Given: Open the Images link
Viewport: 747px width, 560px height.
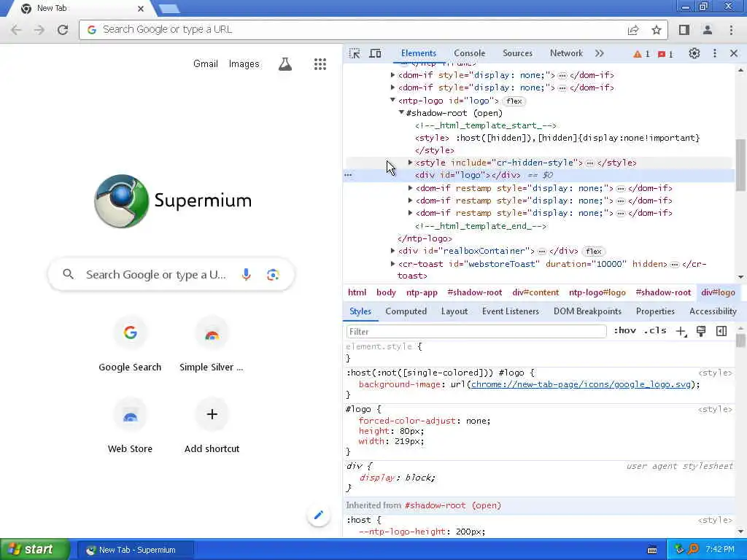Looking at the screenshot, I should (x=244, y=64).
